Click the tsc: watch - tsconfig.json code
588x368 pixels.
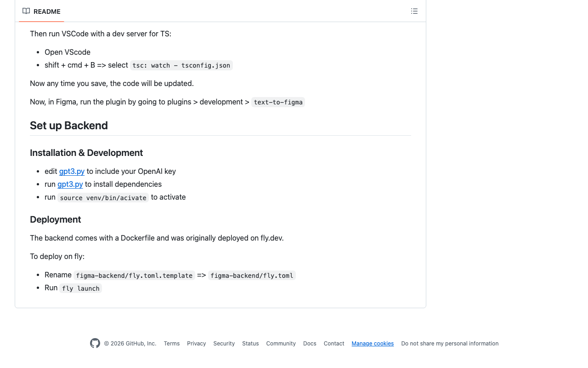click(x=181, y=65)
